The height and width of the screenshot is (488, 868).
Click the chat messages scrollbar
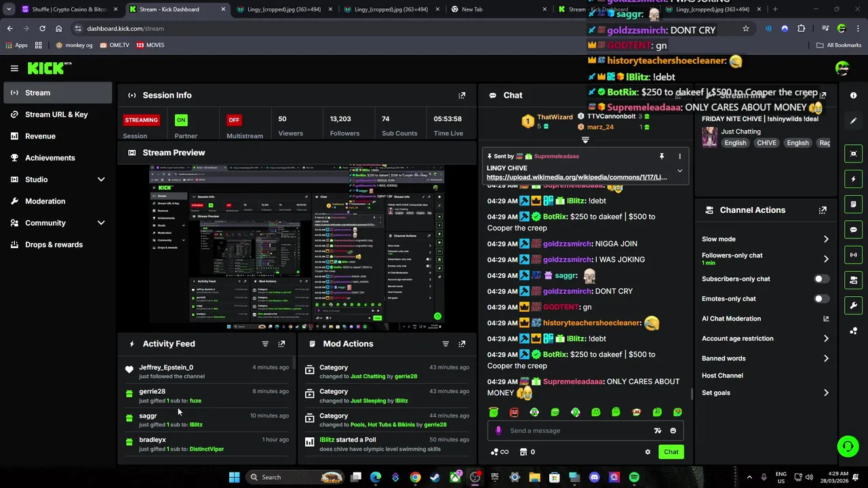692,394
